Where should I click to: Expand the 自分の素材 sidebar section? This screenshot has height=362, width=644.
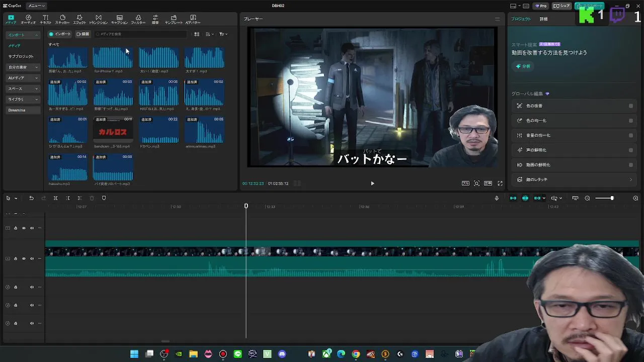[23, 67]
